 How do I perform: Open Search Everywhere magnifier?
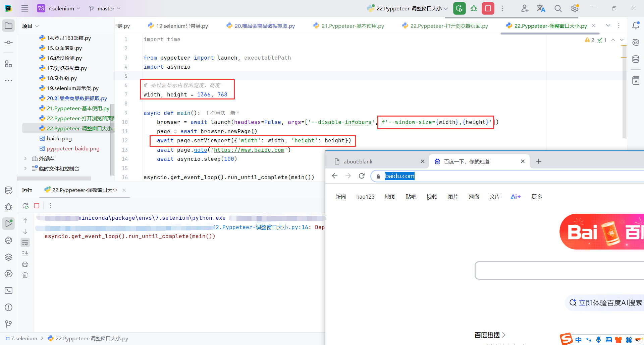point(558,8)
